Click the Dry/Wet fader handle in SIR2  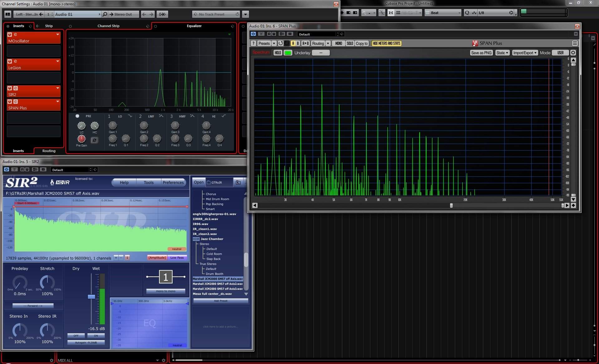(91, 297)
